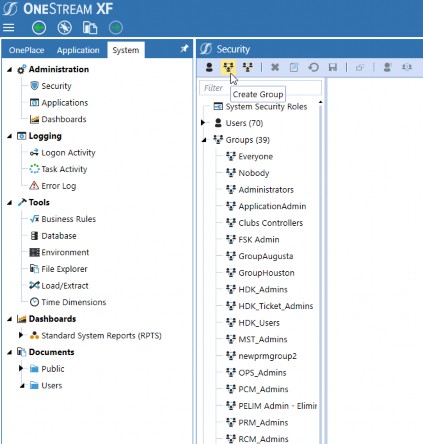Switch to the Application tab

click(78, 50)
